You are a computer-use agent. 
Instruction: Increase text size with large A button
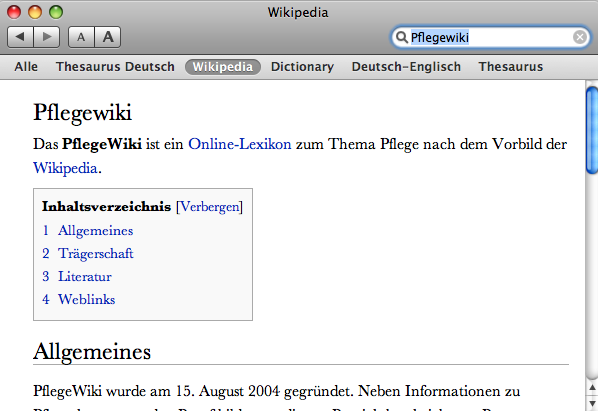click(108, 37)
